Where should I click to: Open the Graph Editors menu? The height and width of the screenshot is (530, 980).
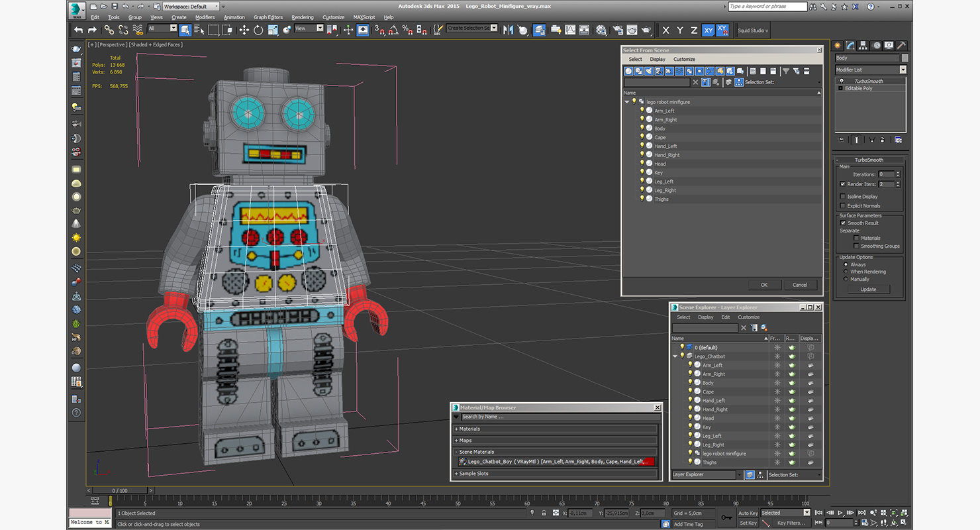pyautogui.click(x=268, y=17)
